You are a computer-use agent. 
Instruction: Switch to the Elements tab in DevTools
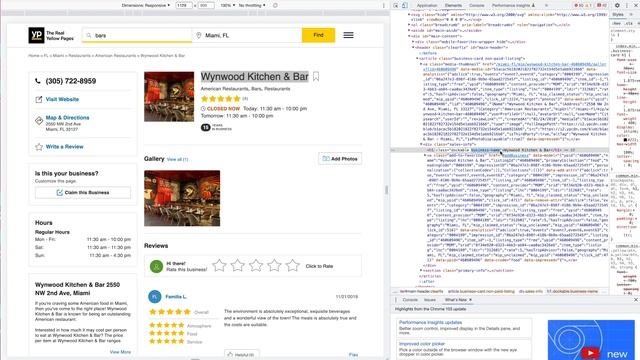tap(453, 5)
